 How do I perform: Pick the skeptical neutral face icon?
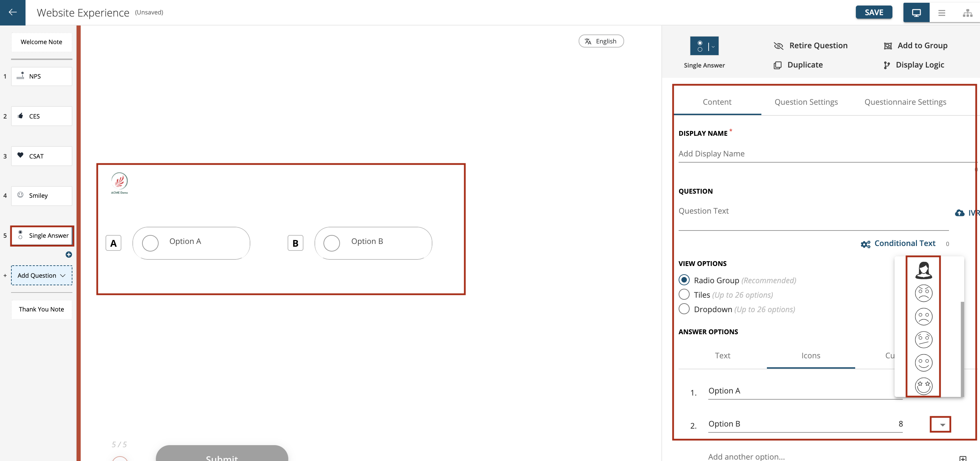coord(923,339)
